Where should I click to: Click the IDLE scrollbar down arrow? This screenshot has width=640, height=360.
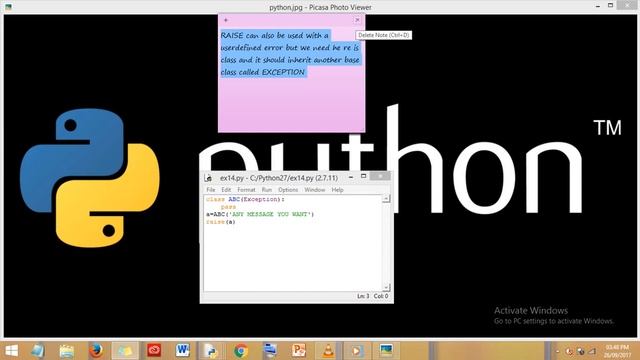pos(386,287)
